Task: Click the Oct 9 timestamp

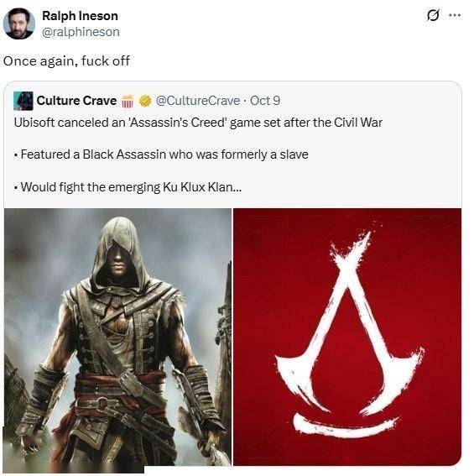Action: coord(265,101)
